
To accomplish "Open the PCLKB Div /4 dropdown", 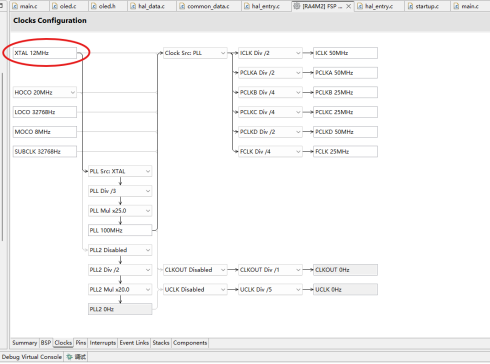I will (270, 92).
